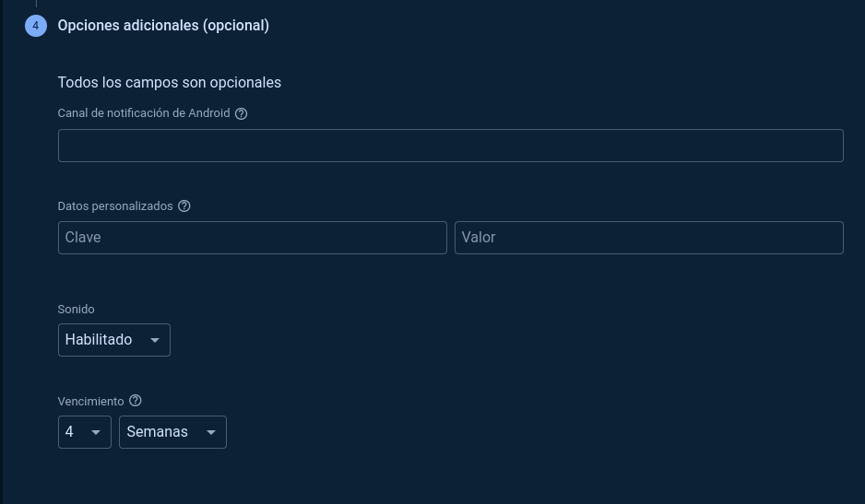The width and height of the screenshot is (865, 504).
Task: Click the Vencimiento label text
Action: coord(90,402)
